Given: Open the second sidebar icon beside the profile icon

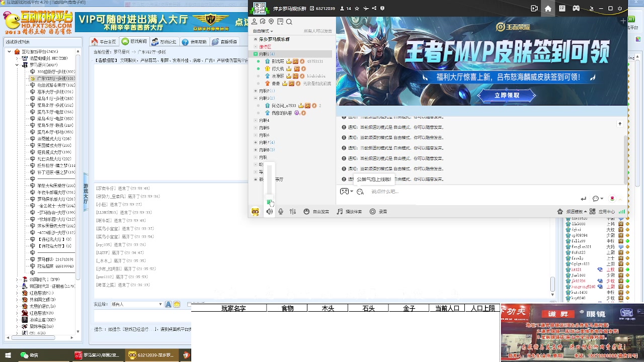Looking at the screenshot, I should click(263, 22).
